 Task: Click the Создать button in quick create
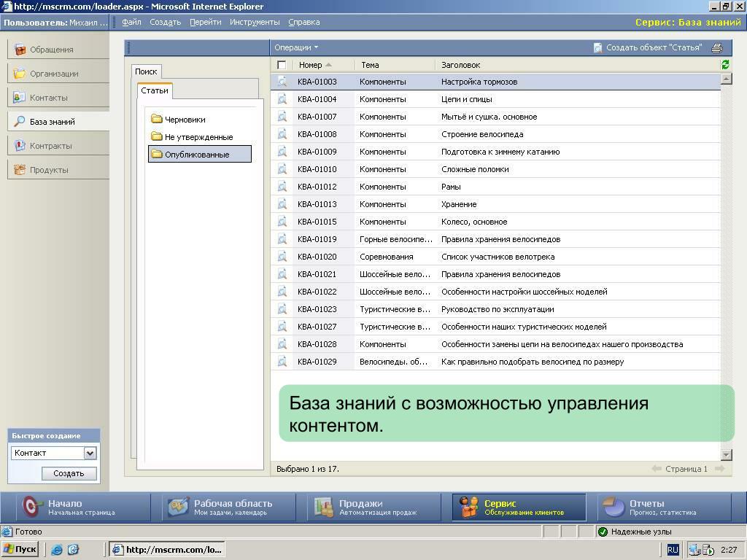pos(69,473)
